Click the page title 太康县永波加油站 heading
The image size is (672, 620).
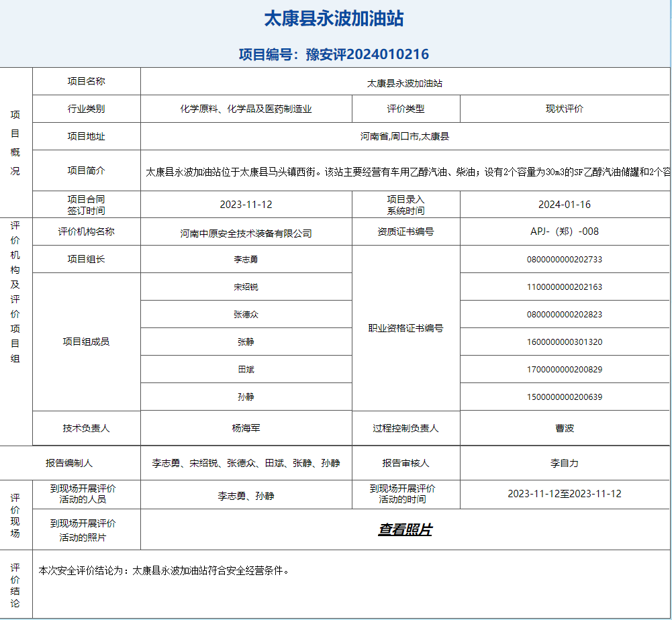pyautogui.click(x=334, y=19)
